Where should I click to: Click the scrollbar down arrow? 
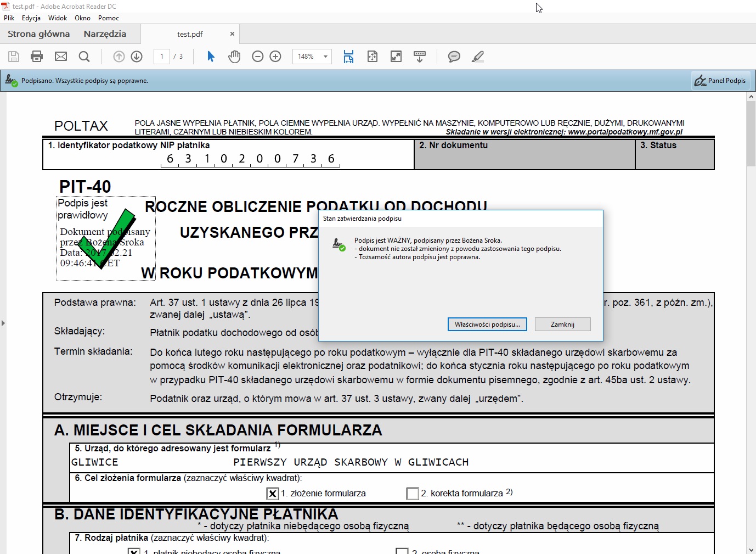point(751,549)
